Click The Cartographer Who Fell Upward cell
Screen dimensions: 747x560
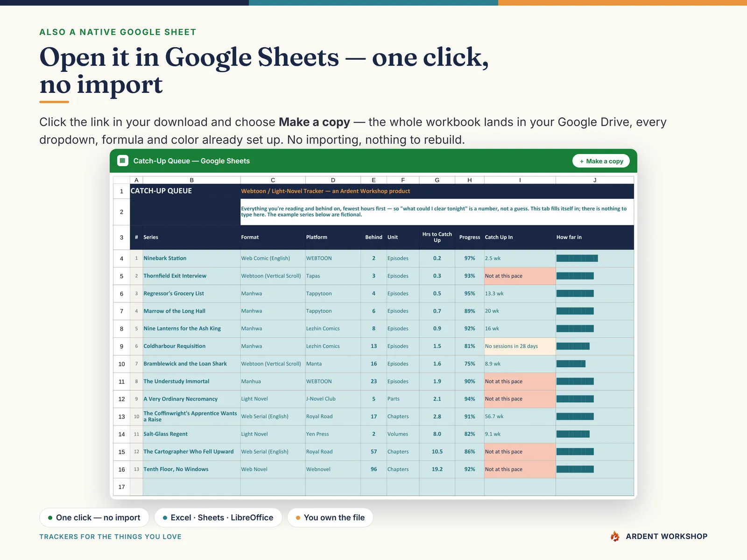(x=191, y=452)
